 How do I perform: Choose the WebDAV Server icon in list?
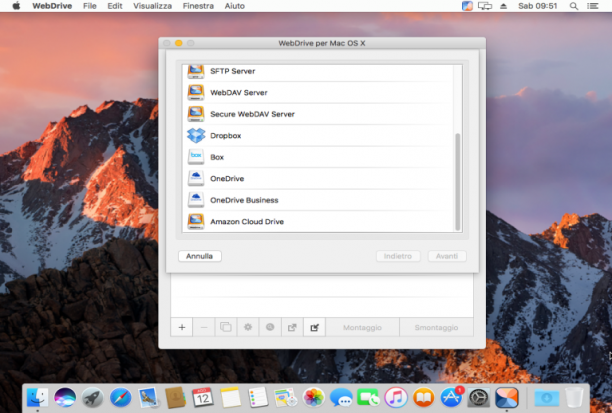coord(196,93)
